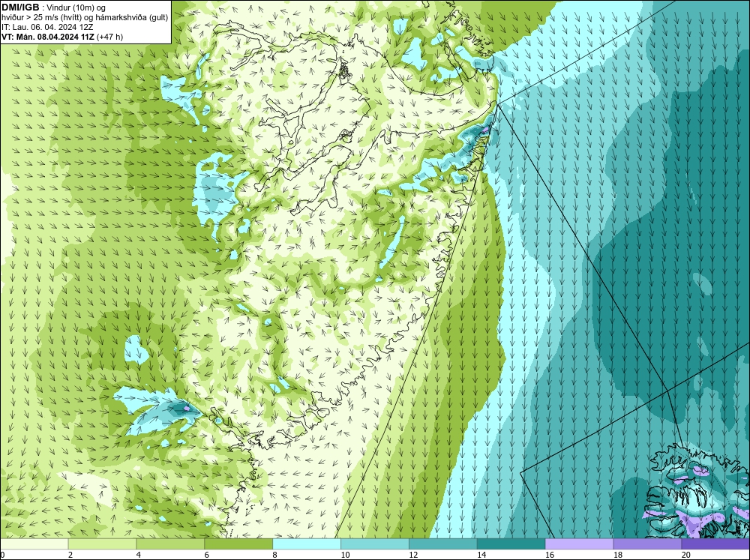Click the legend scale label '18'
750x560 pixels.
pos(617,555)
